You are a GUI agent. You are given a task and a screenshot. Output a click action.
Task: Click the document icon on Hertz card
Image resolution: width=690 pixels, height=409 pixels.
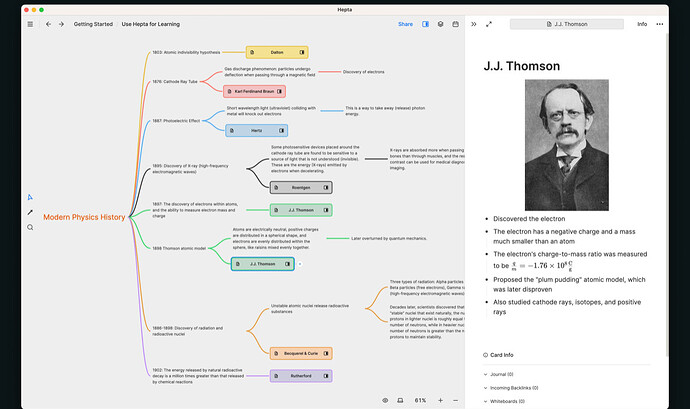232,131
